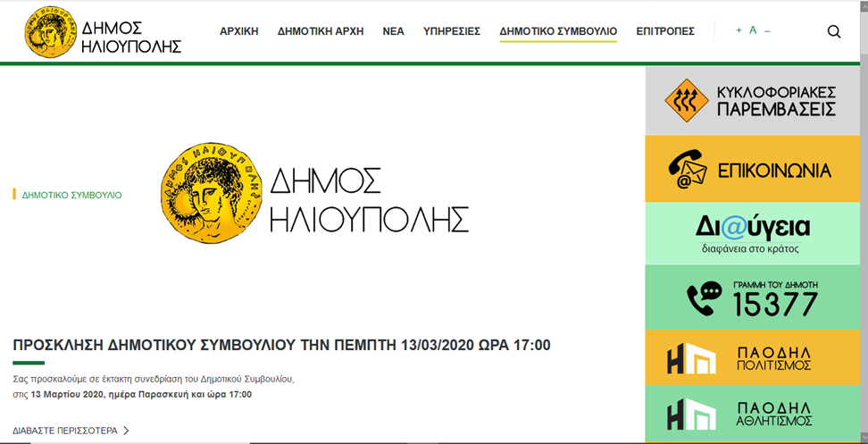Click the arrow next to ΔΙΑΒΑΣΤΕ ΠΕΡΙΣΣΟΤΕΡΑ

126,431
